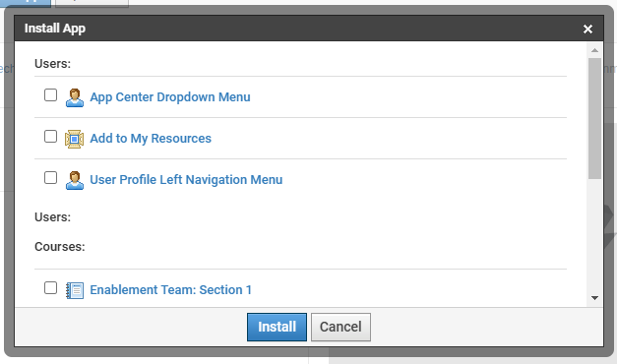Click the scrollbar down arrow
617x364 pixels.
point(594,298)
